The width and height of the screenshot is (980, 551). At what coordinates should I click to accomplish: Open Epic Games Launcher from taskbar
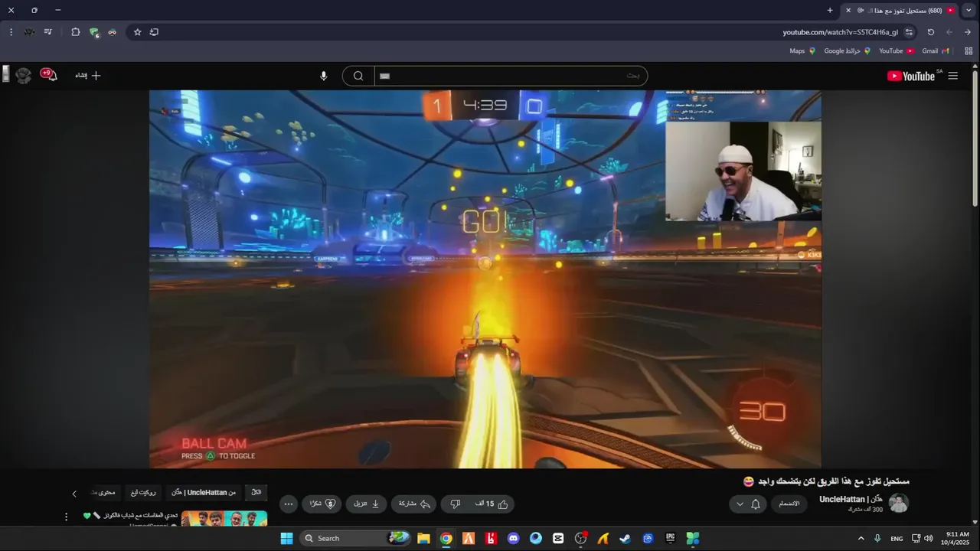point(670,538)
